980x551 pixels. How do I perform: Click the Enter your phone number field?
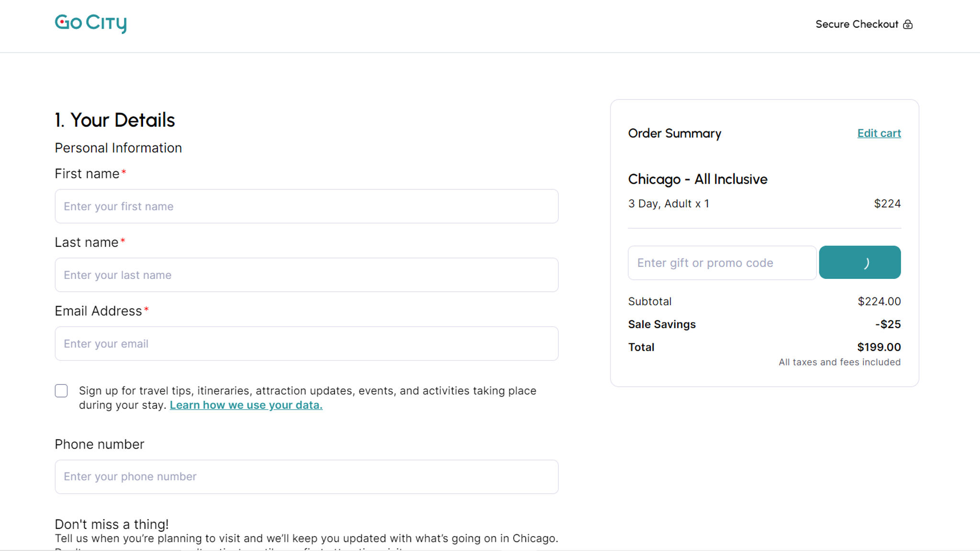pos(306,476)
